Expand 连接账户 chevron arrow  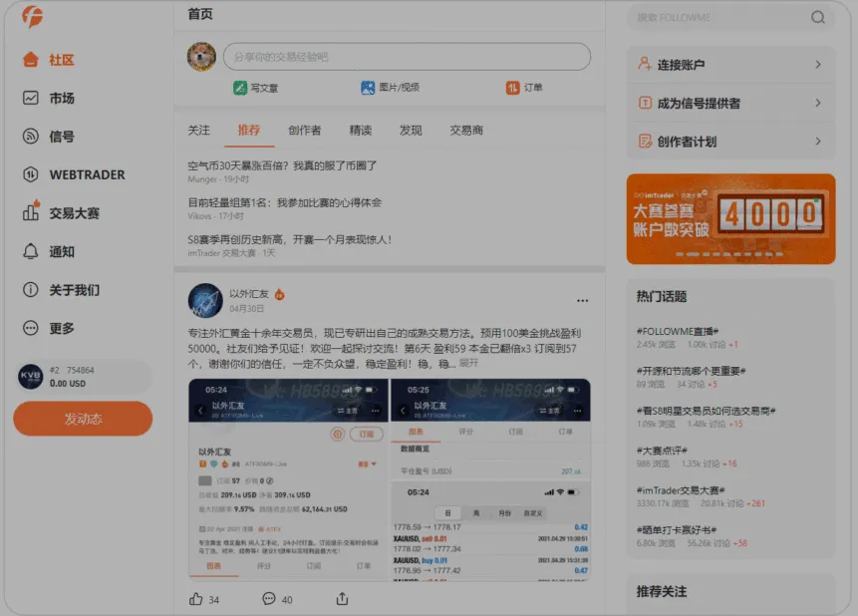tap(817, 64)
